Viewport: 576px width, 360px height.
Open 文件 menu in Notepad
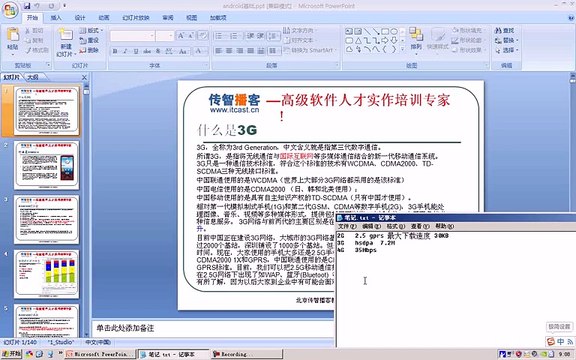[x=347, y=226]
